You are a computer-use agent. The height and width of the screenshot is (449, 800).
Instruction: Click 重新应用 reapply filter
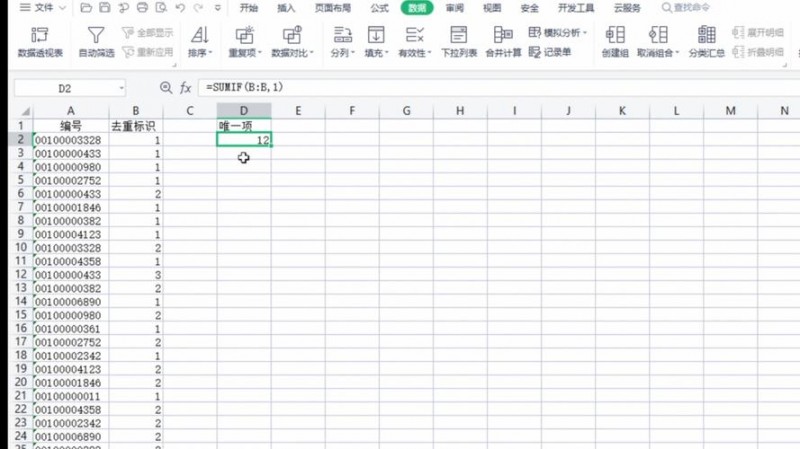(148, 52)
